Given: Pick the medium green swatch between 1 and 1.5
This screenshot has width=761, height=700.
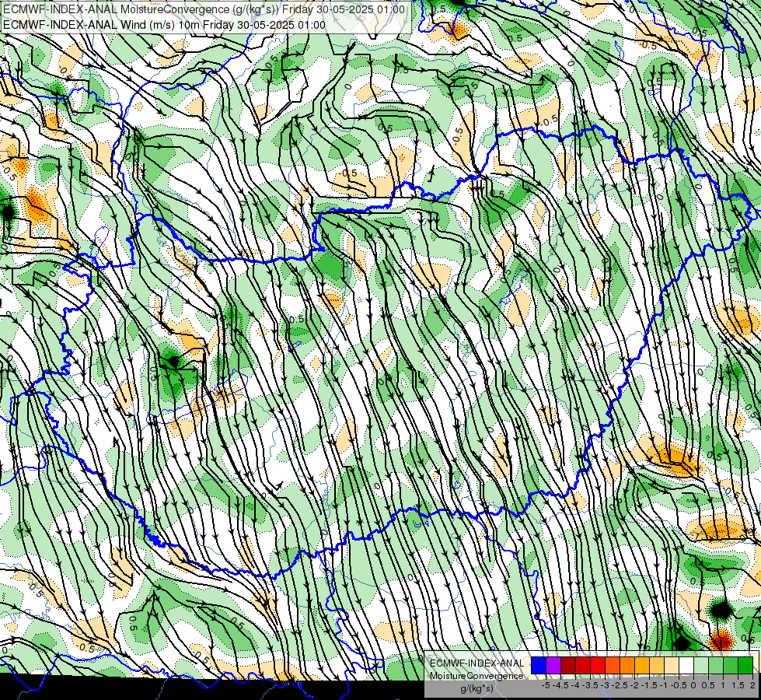Looking at the screenshot, I should click(731, 665).
